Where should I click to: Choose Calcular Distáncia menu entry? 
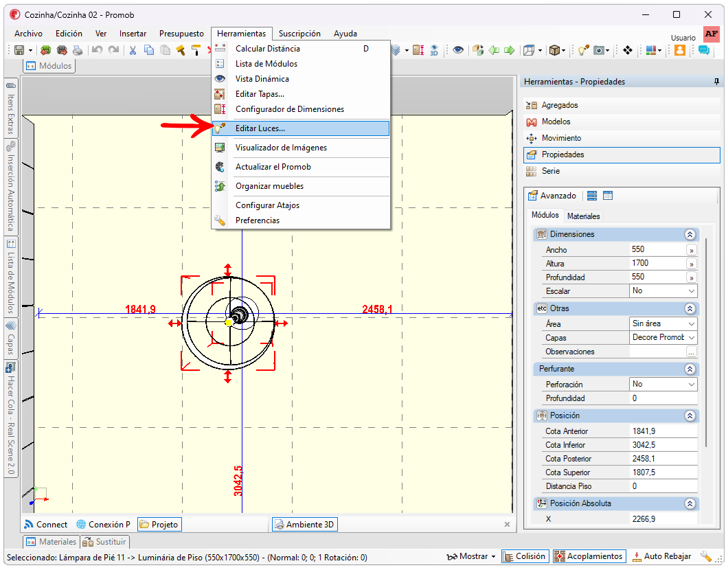[x=301, y=49]
